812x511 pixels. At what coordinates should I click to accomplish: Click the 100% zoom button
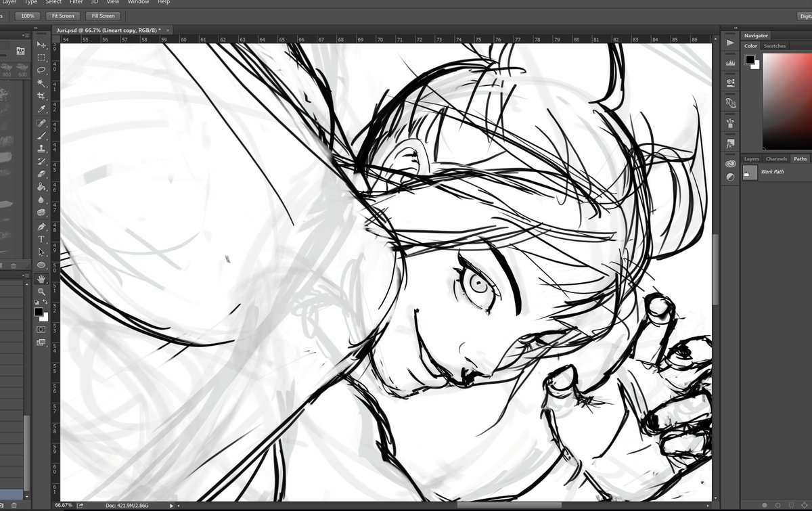click(x=28, y=16)
